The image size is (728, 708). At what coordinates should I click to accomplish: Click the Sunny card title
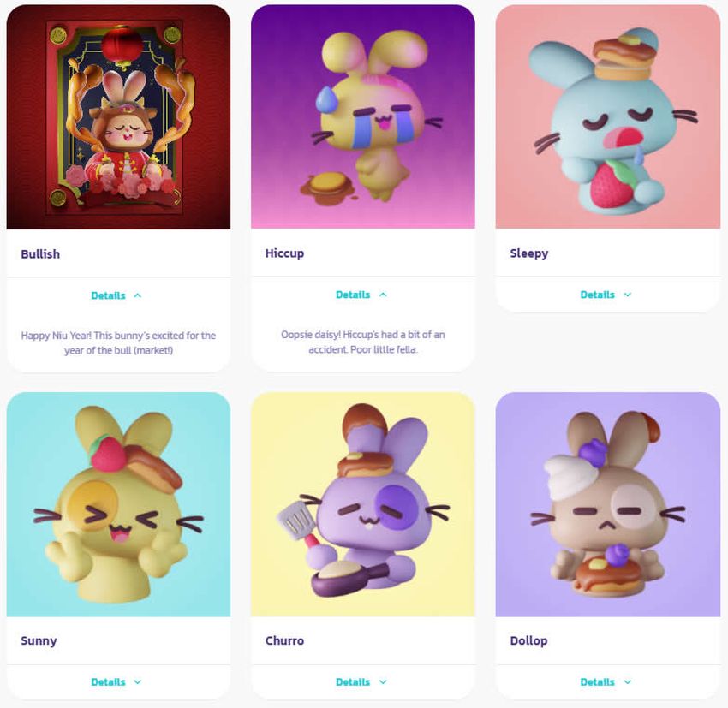click(x=39, y=641)
